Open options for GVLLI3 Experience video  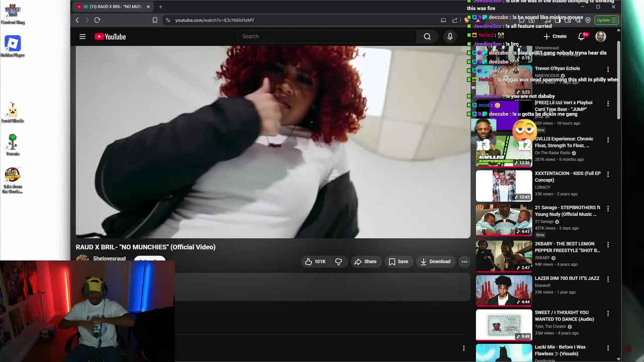(x=608, y=140)
